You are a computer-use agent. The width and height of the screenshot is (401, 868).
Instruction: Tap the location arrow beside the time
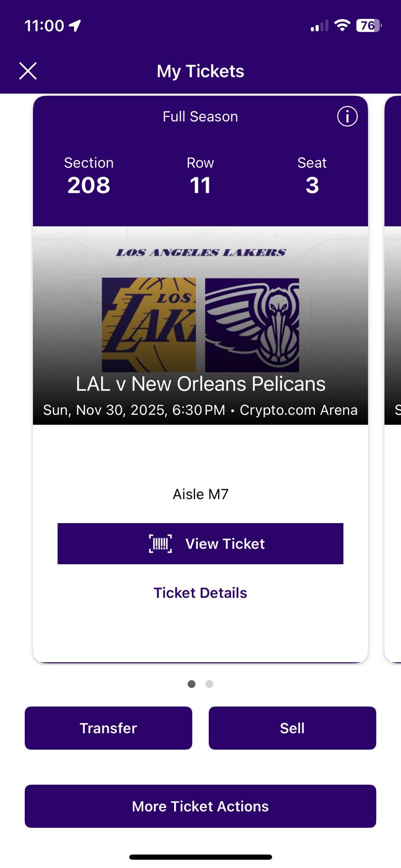pos(75,26)
